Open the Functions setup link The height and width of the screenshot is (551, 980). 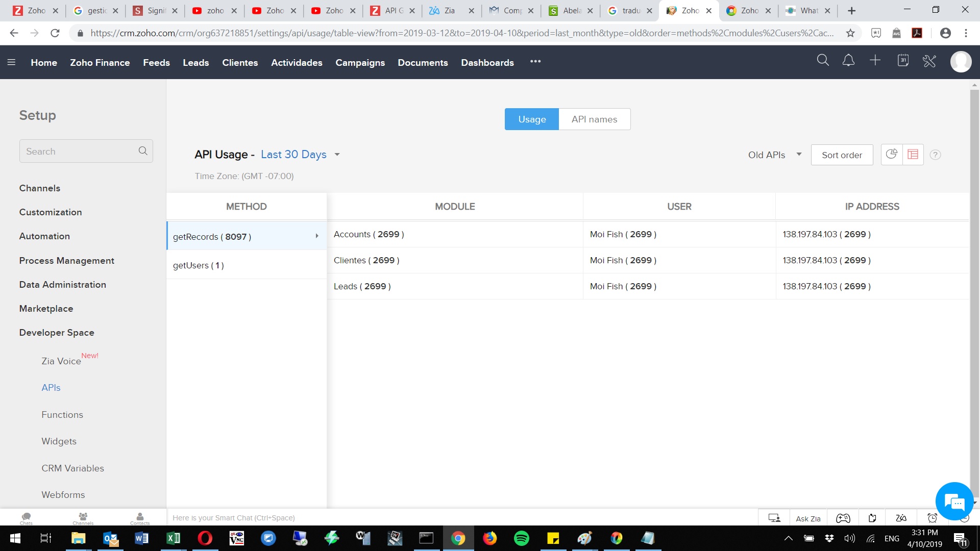62,414
